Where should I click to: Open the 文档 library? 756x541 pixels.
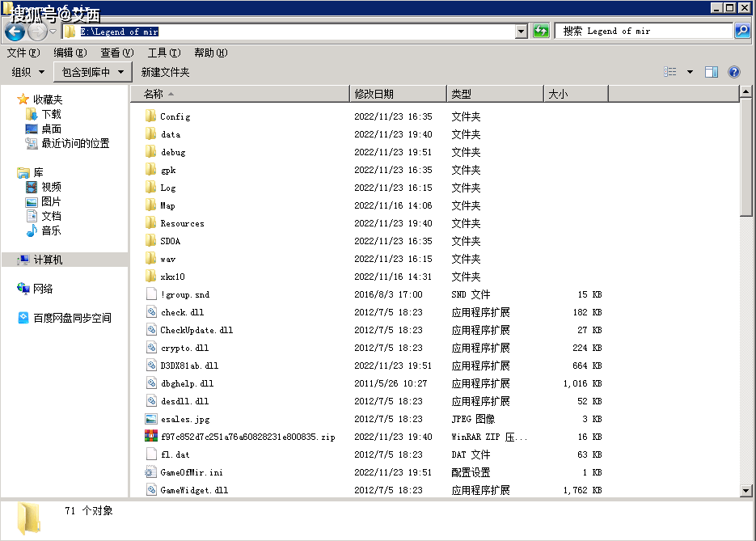(x=51, y=216)
